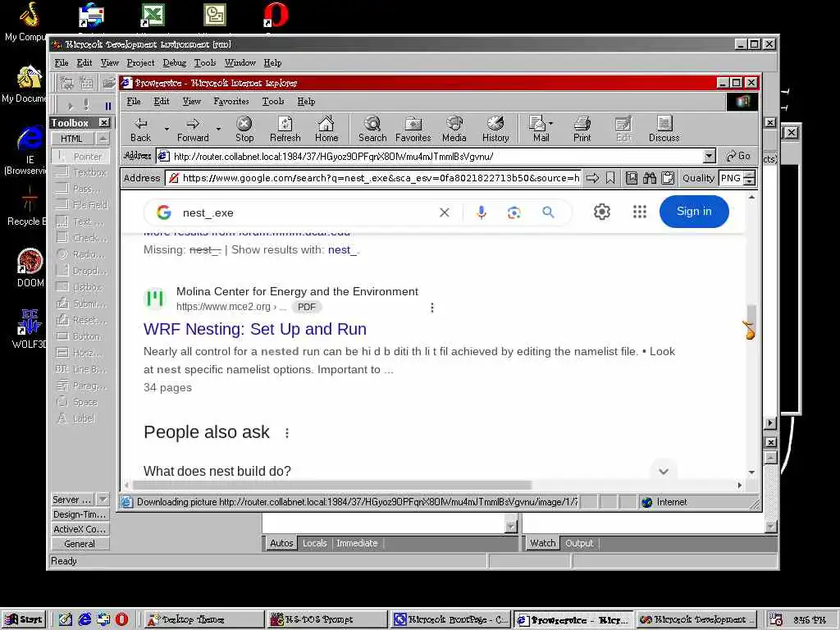This screenshot has width=840, height=630.
Task: Open the Favorites toolbar button
Action: [413, 130]
